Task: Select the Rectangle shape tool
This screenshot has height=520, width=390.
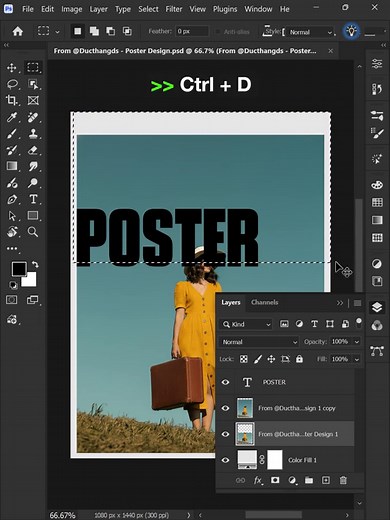Action: pyautogui.click(x=33, y=216)
